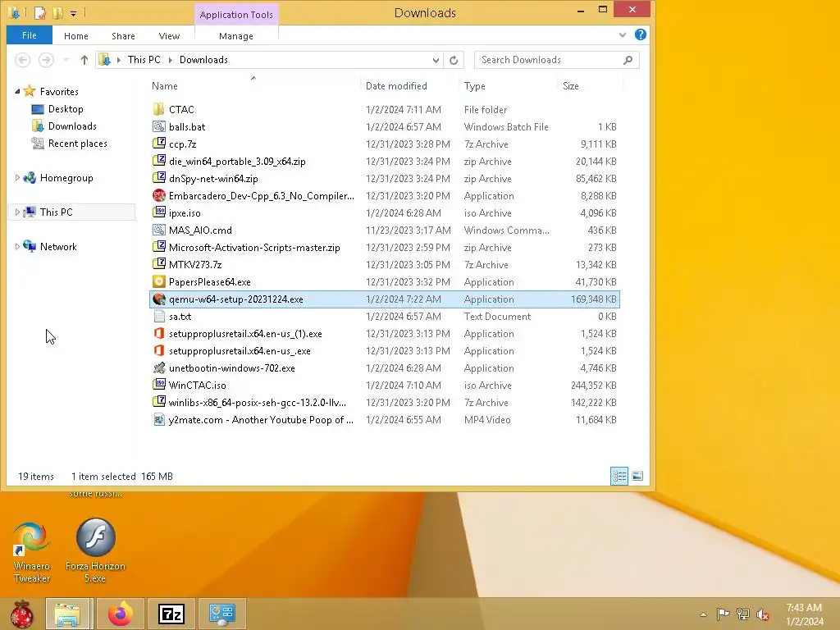
Task: Click the unetbootin-windows-702.exe icon
Action: (158, 368)
